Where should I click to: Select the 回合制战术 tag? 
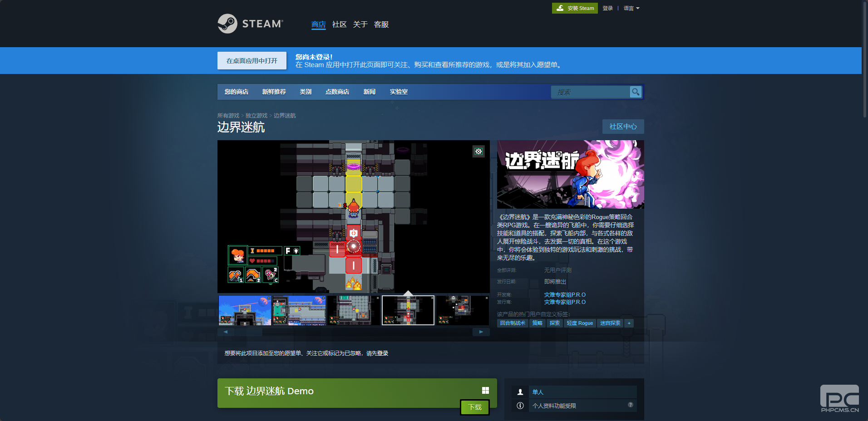513,323
